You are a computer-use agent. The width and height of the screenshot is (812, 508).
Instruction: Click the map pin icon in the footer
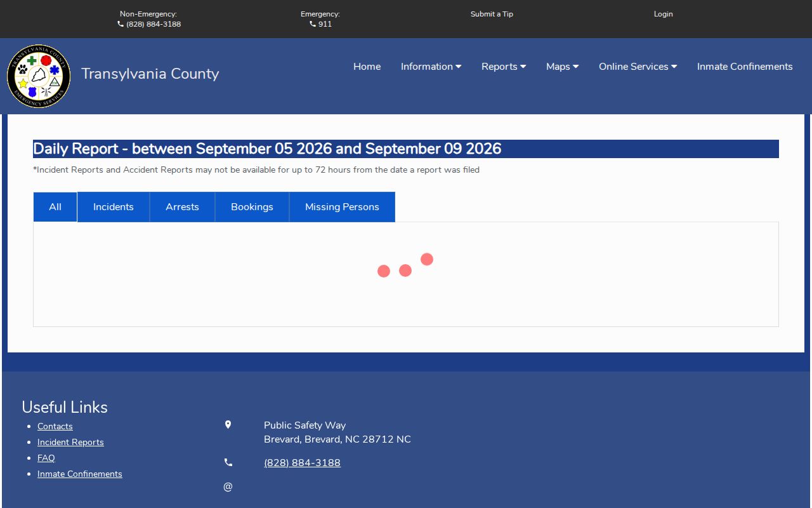[x=228, y=425]
